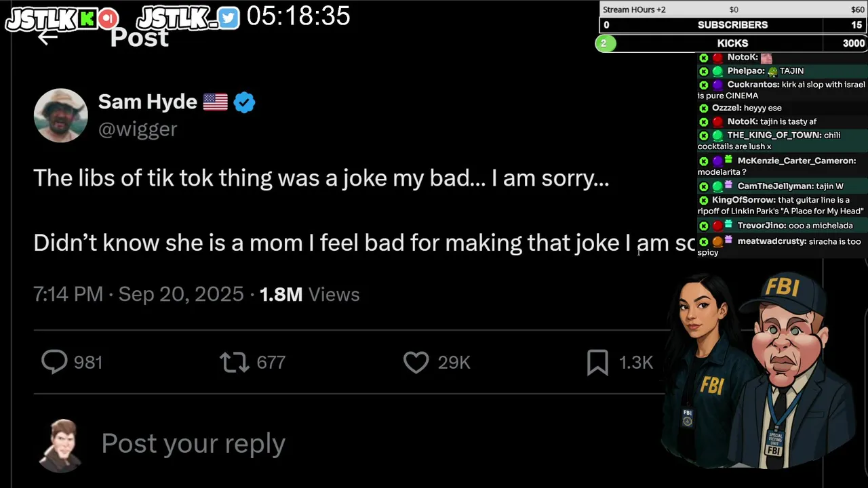Click the 1.8M Views count

[309, 294]
